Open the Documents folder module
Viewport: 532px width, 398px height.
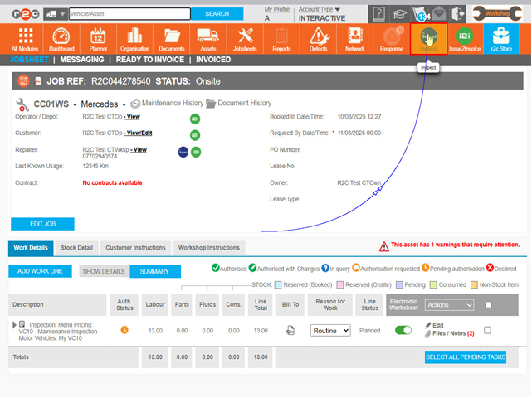(172, 39)
